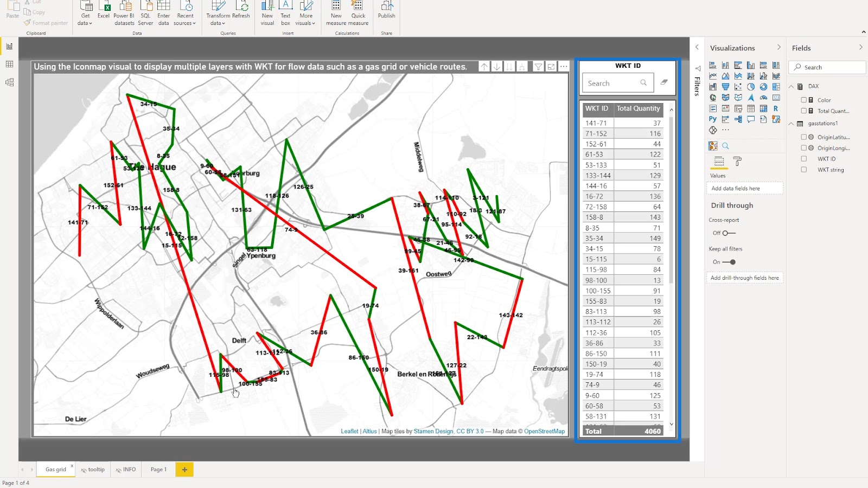Switch to Model view in left sidebar

click(9, 82)
